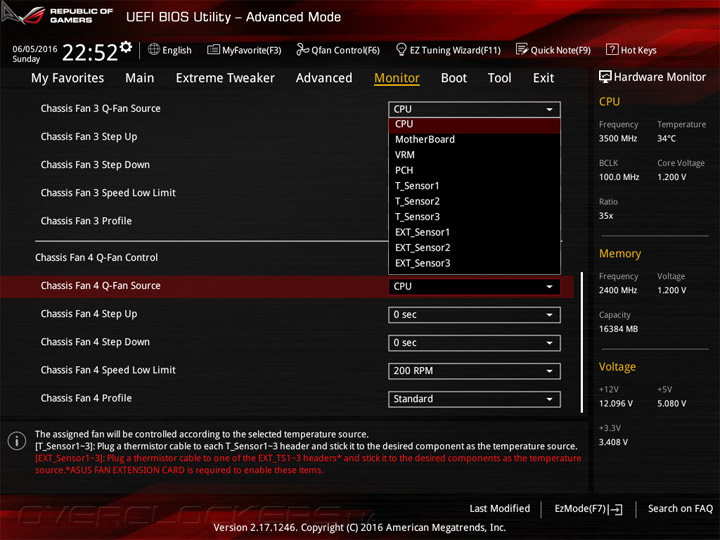Screen dimensions: 720x540
Task: Open Chassis Fan 4 Profile dropdown
Action: pos(474,399)
